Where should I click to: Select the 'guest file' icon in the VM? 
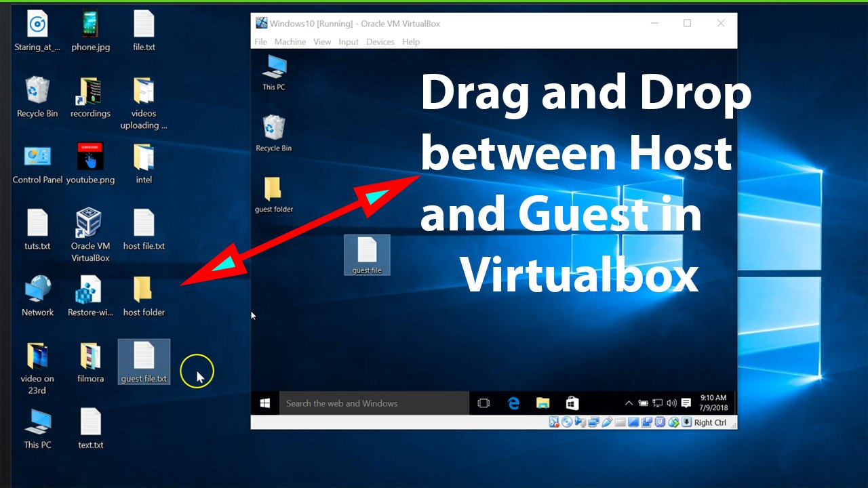(367, 255)
